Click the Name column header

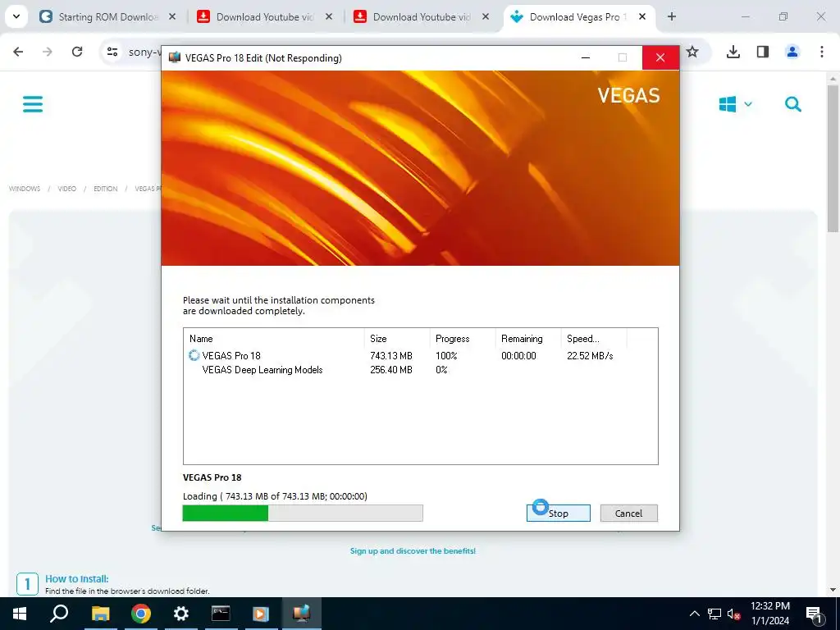coord(274,339)
